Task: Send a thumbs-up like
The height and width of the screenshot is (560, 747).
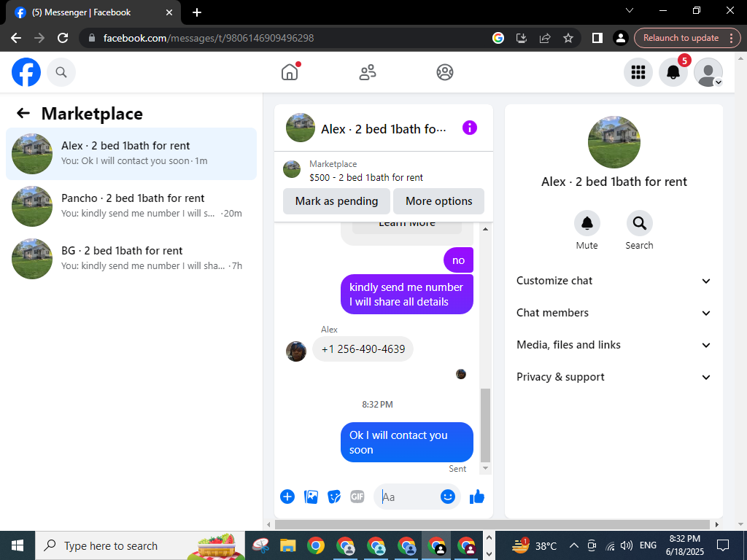Action: click(477, 497)
